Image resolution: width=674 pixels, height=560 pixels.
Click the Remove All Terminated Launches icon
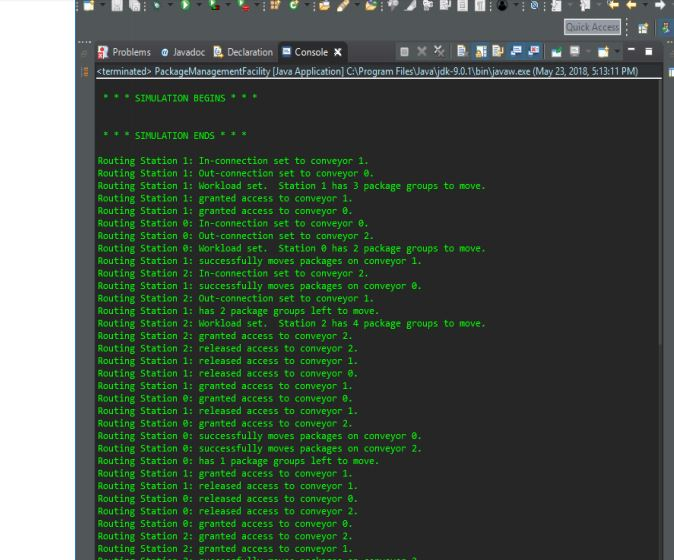pyautogui.click(x=439, y=51)
